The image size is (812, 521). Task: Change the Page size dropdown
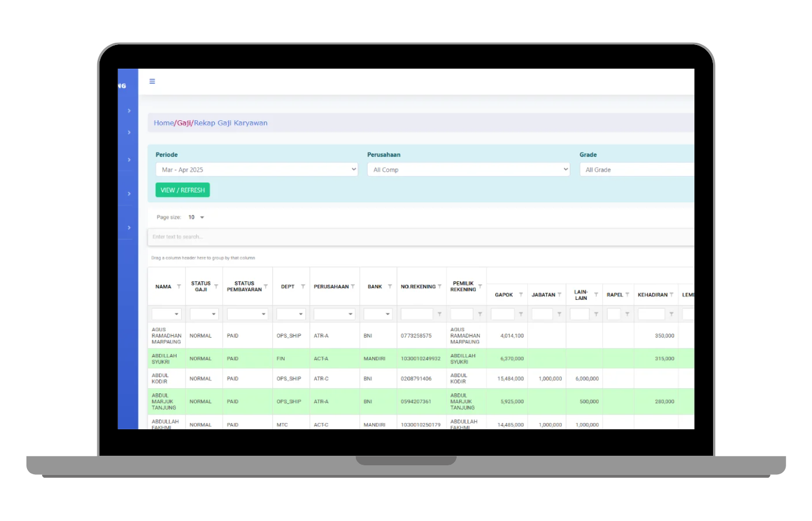(x=196, y=217)
